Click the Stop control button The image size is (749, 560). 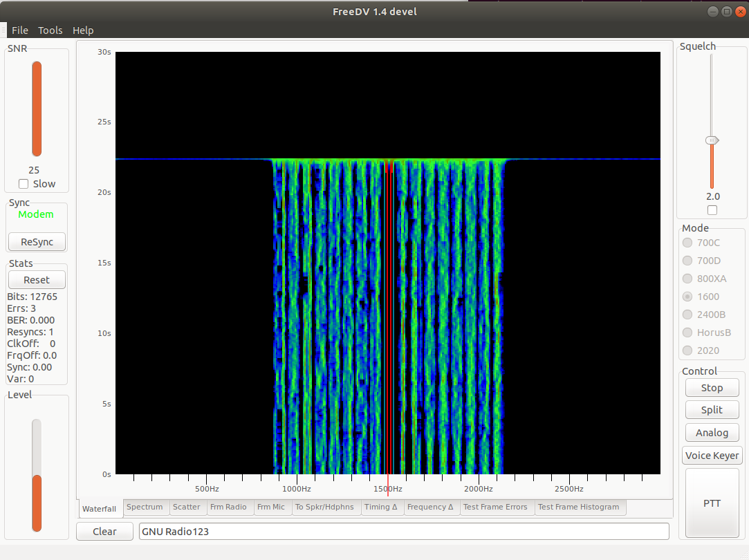click(712, 388)
